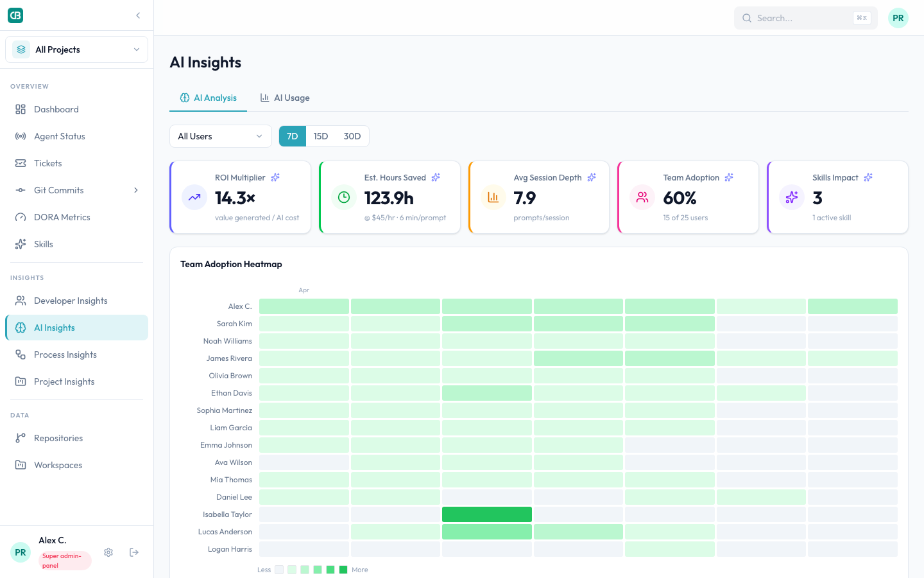
Task: Open the All Users dropdown
Action: [x=221, y=136]
